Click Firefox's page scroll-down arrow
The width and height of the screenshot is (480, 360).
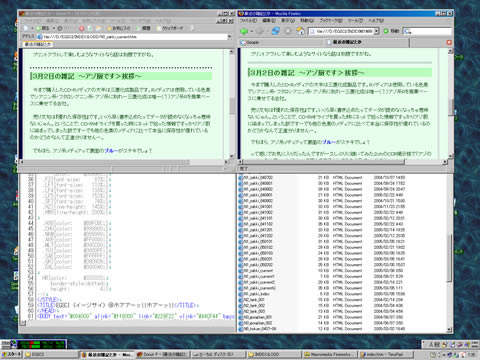(x=450, y=156)
